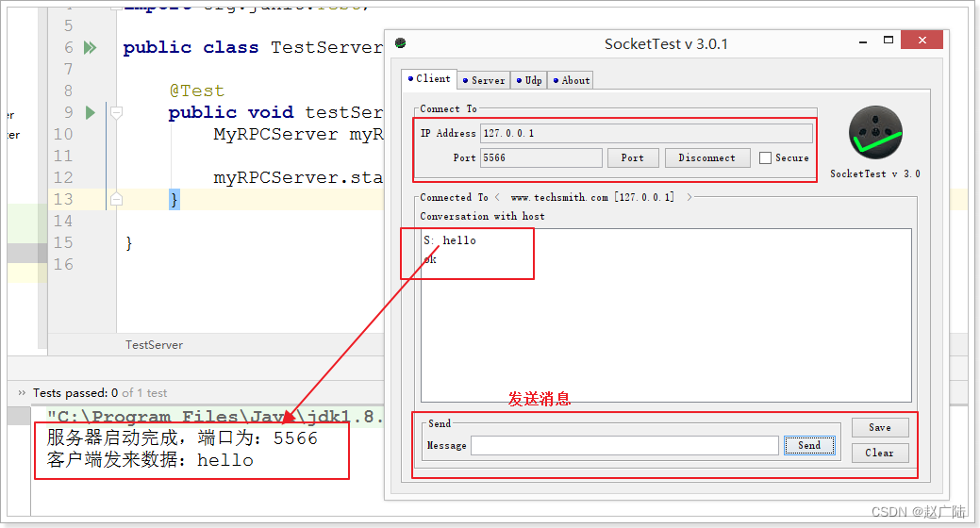The width and height of the screenshot is (980, 528).
Task: Click the SocketTest v 3.0 logo image
Action: coord(875,132)
